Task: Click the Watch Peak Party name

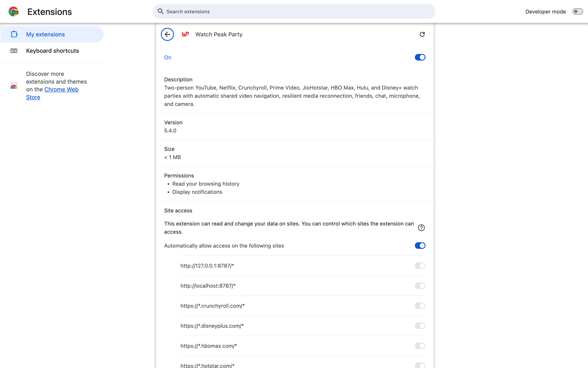Action: 219,34
